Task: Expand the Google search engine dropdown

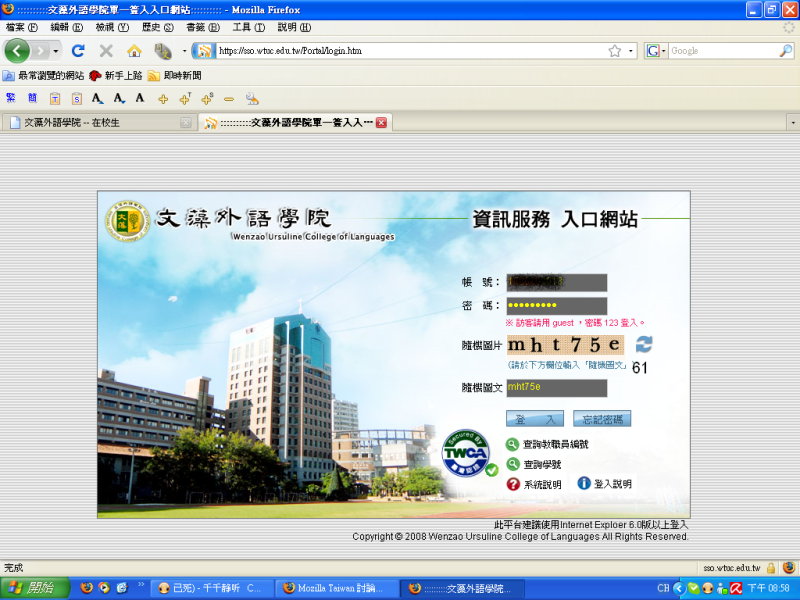Action: (656, 50)
